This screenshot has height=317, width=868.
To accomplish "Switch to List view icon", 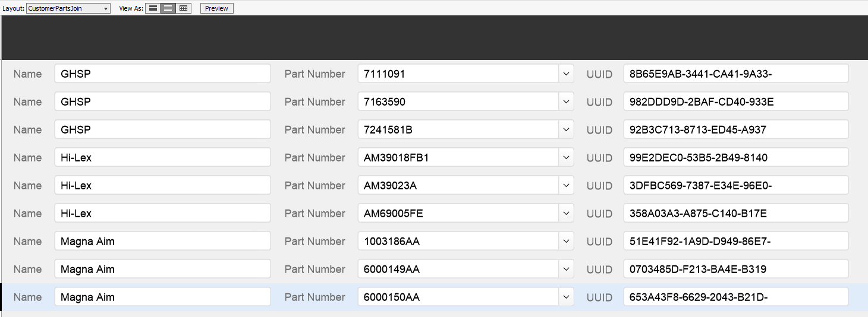I will point(168,8).
